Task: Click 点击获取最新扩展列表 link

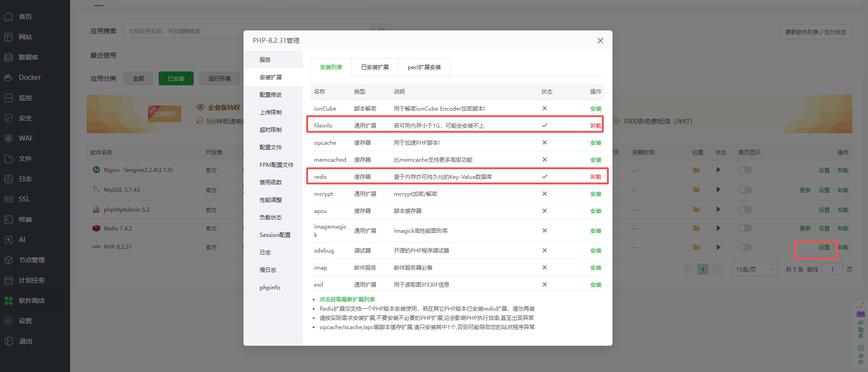Action: pyautogui.click(x=347, y=300)
